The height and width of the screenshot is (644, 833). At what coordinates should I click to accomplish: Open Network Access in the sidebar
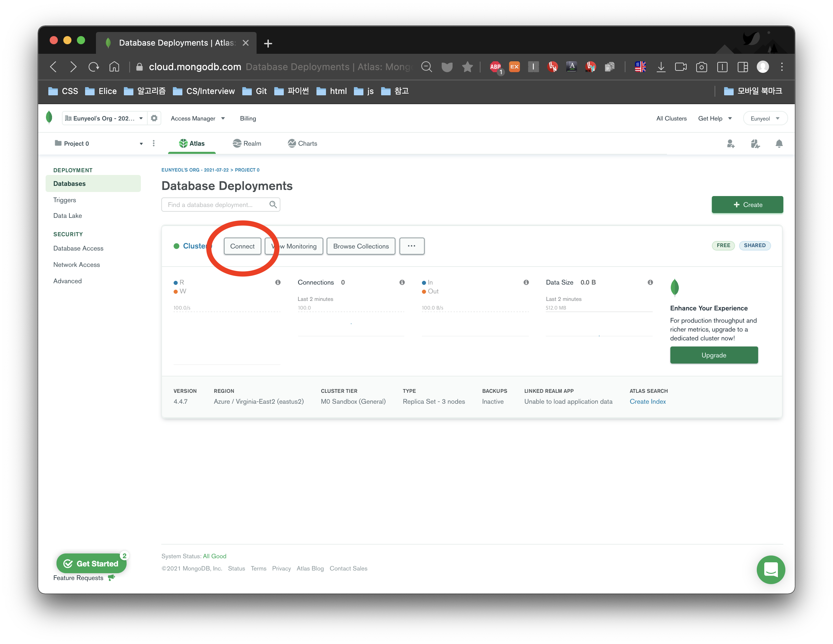pyautogui.click(x=77, y=264)
